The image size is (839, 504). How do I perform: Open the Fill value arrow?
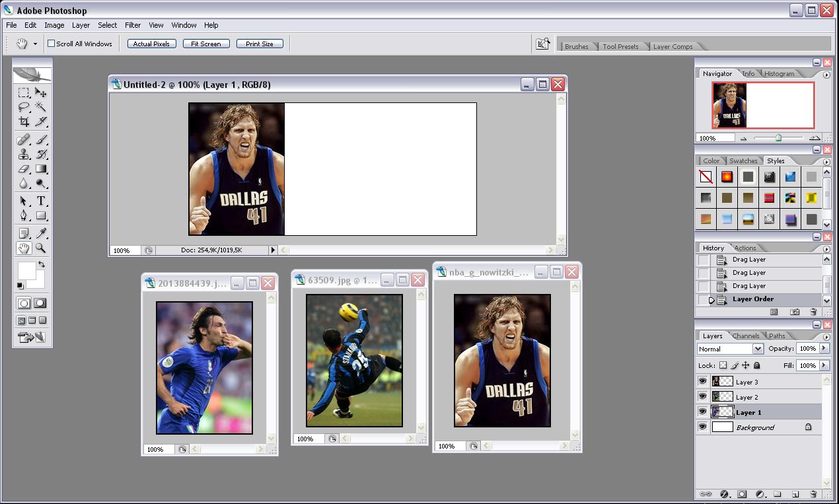[x=824, y=365]
